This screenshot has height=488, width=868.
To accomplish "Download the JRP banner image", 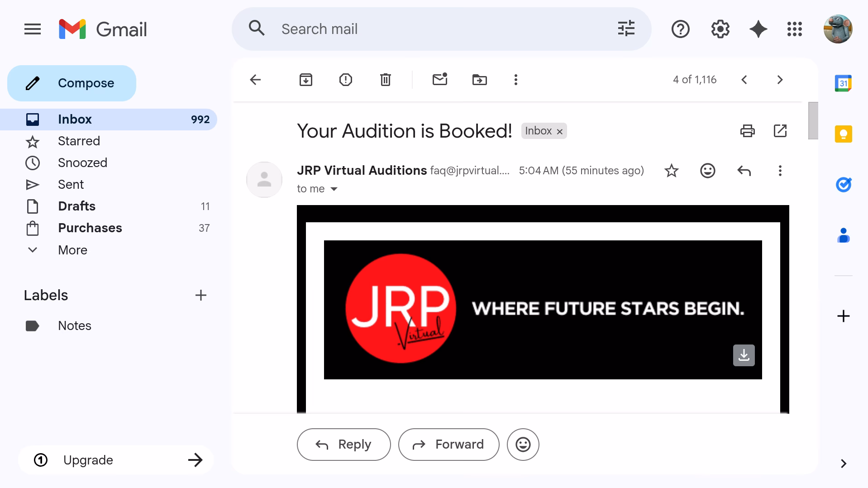I will (744, 355).
